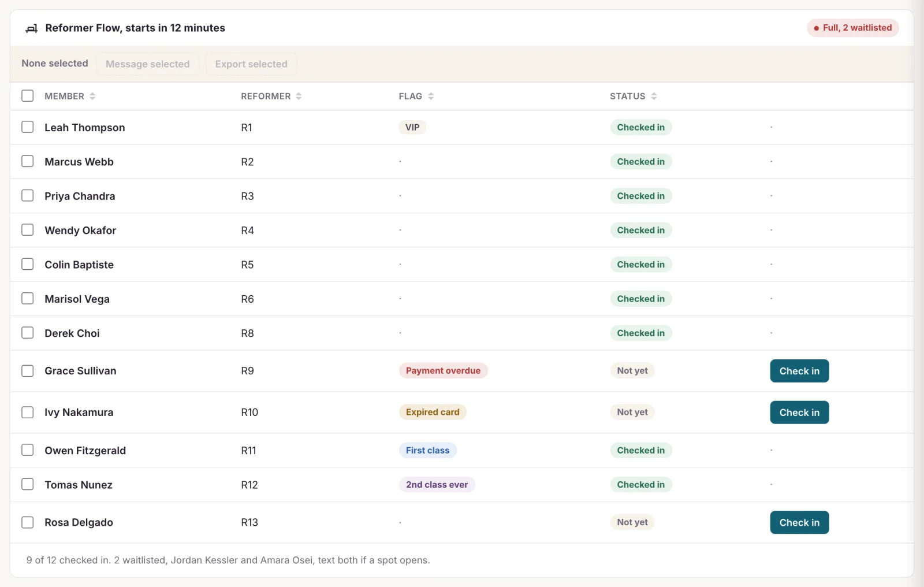The height and width of the screenshot is (587, 924).
Task: Click the VIP flag on Leah Thompson
Action: tap(412, 128)
